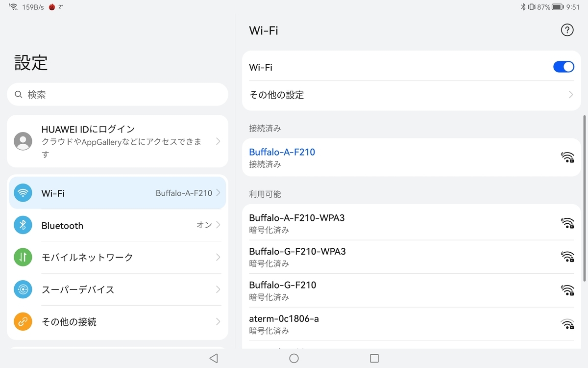Open その他の設定 for Wi-Fi
Screen dimensions: 588x368
[411, 95]
